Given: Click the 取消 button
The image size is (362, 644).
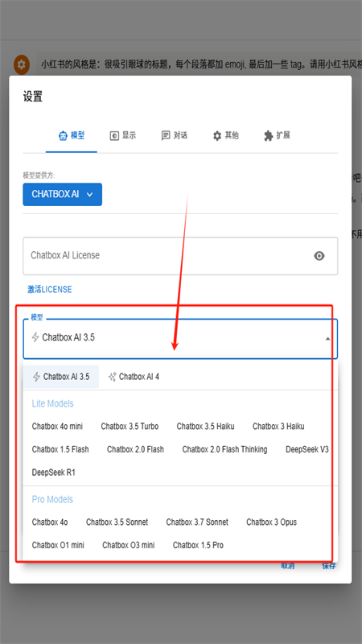Looking at the screenshot, I should pos(287,567).
